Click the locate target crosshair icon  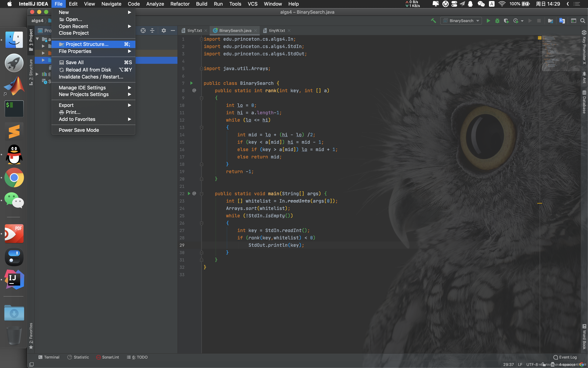143,30
